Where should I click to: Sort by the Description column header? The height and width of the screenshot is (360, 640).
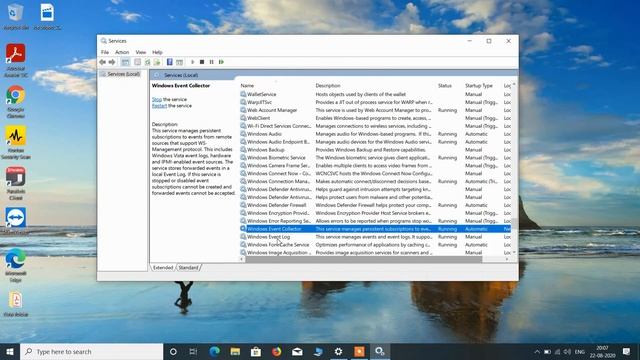click(328, 86)
